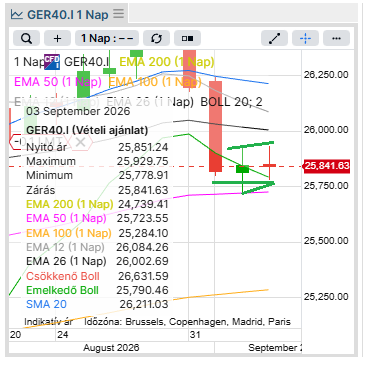Click the EMA 50 legend label
The image size is (384, 368).
coord(58,82)
